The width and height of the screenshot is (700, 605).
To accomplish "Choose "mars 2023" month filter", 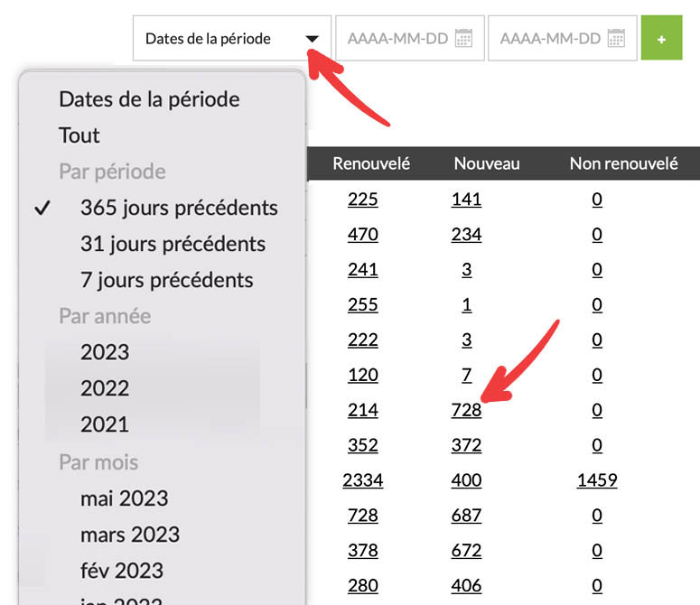I will point(129,535).
